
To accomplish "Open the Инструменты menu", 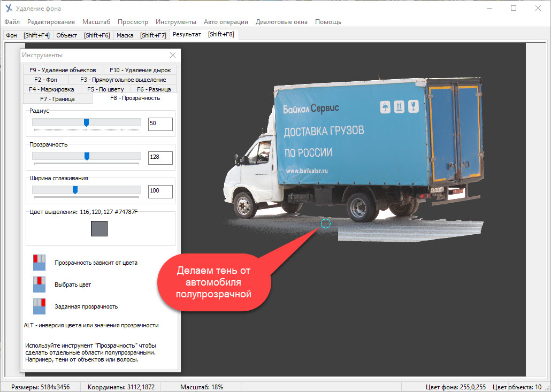I will click(175, 22).
